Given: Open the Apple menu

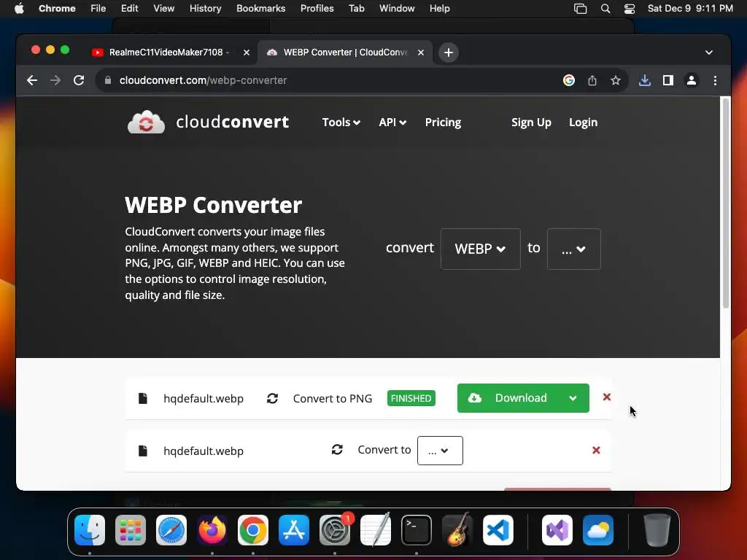Looking at the screenshot, I should click(19, 9).
